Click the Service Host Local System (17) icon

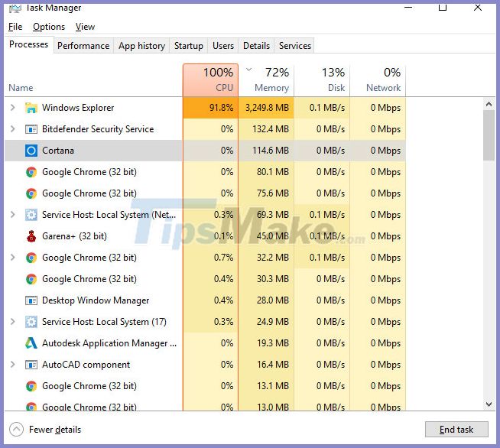(x=31, y=322)
